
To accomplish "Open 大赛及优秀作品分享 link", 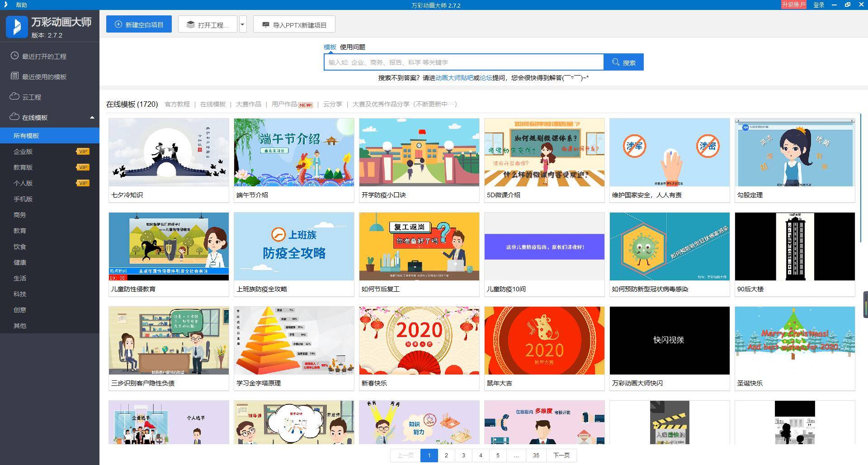I will coord(405,104).
